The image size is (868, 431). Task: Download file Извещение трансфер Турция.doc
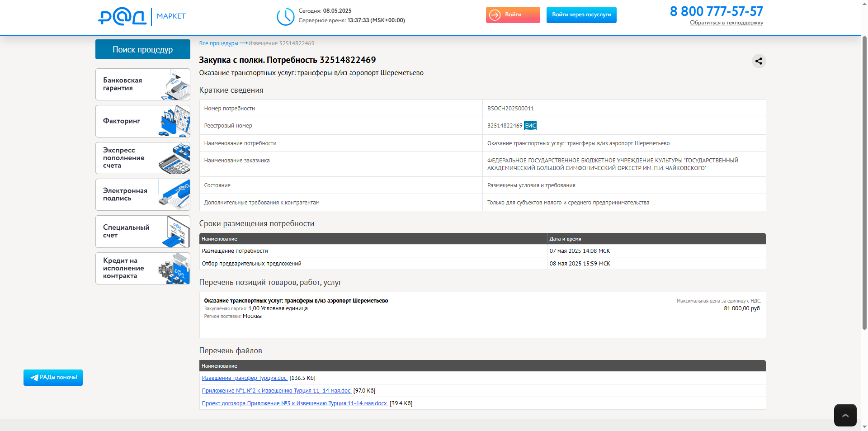[245, 378]
